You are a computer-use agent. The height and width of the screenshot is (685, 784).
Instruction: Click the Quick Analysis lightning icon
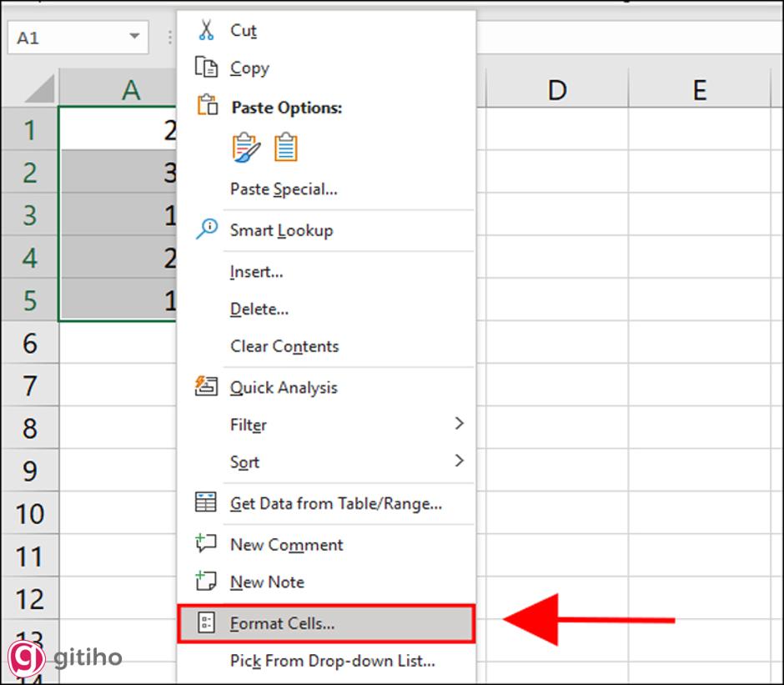tap(206, 386)
